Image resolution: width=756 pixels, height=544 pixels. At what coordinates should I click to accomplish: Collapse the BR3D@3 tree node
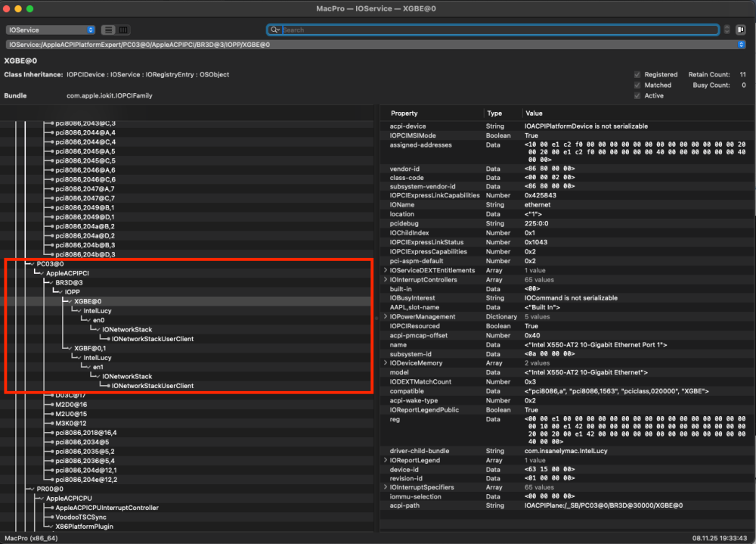(51, 283)
